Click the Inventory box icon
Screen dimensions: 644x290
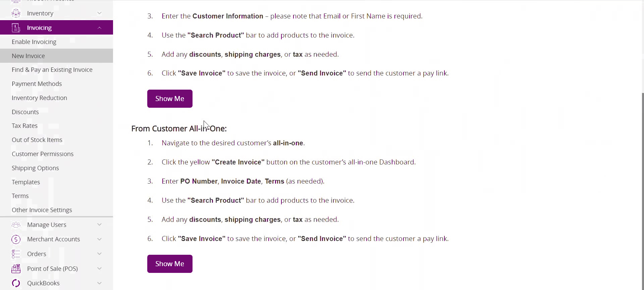(x=16, y=13)
